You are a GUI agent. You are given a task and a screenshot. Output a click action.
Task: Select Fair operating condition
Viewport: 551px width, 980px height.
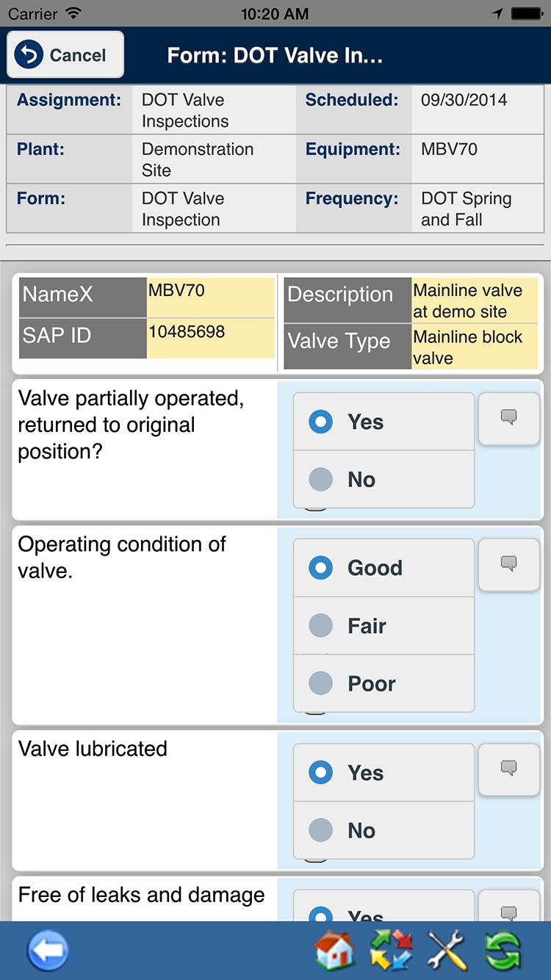383,626
